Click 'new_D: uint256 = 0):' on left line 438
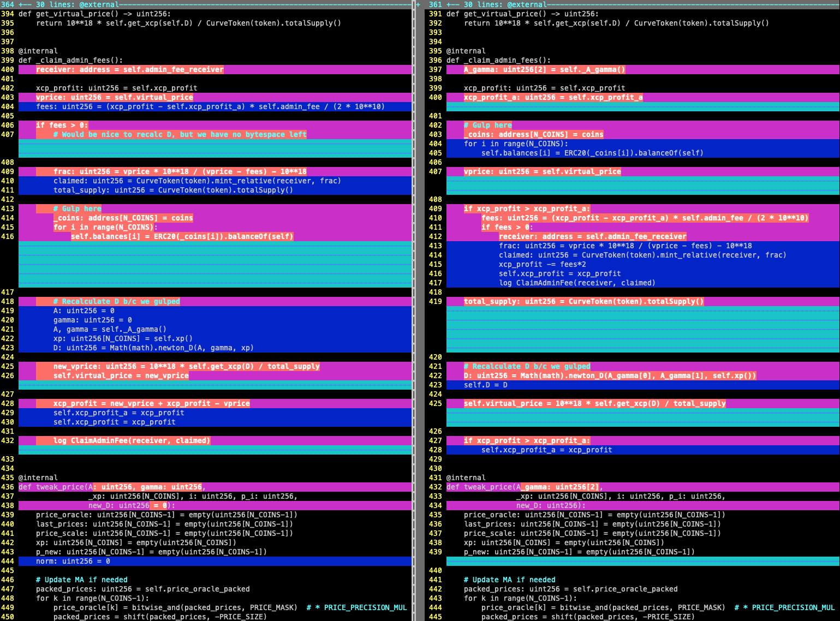Image resolution: width=840 pixels, height=621 pixels. coord(132,505)
